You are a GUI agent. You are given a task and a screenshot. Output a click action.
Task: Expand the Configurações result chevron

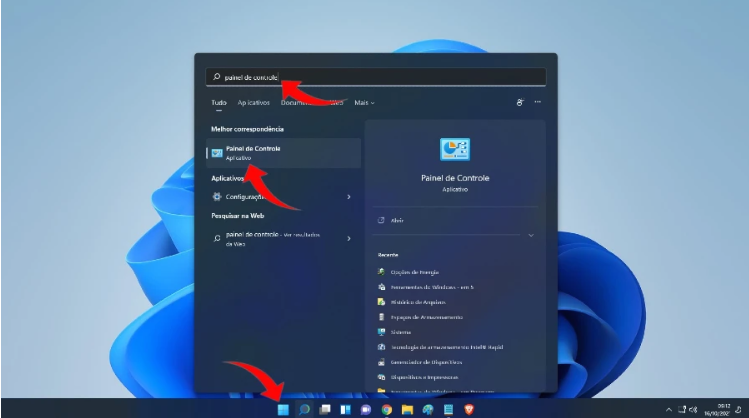(349, 197)
